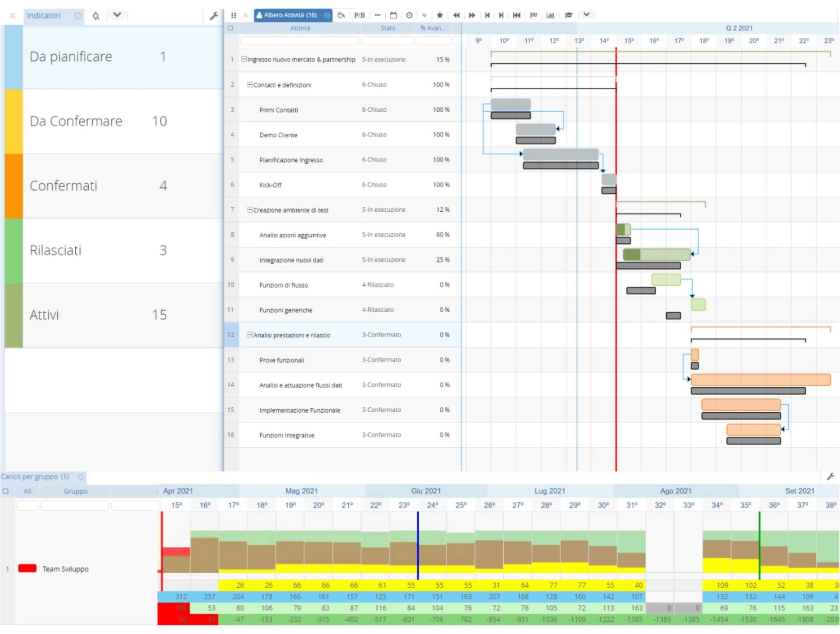Click the flags icon in toolbar
The image size is (840, 634).
pyautogui.click(x=533, y=15)
